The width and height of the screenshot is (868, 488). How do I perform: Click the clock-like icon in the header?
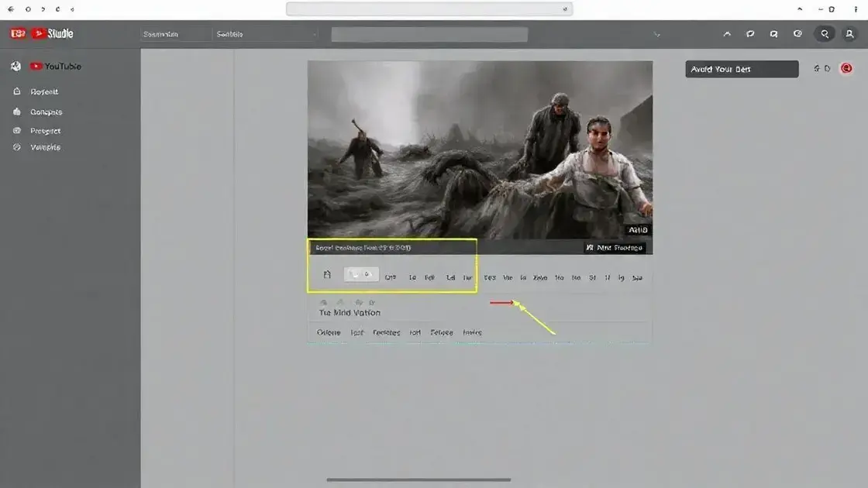pos(797,34)
